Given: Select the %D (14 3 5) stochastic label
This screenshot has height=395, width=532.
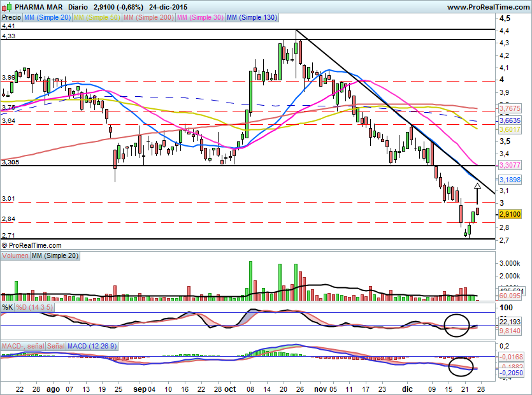Looking at the screenshot, I should click(x=34, y=308).
